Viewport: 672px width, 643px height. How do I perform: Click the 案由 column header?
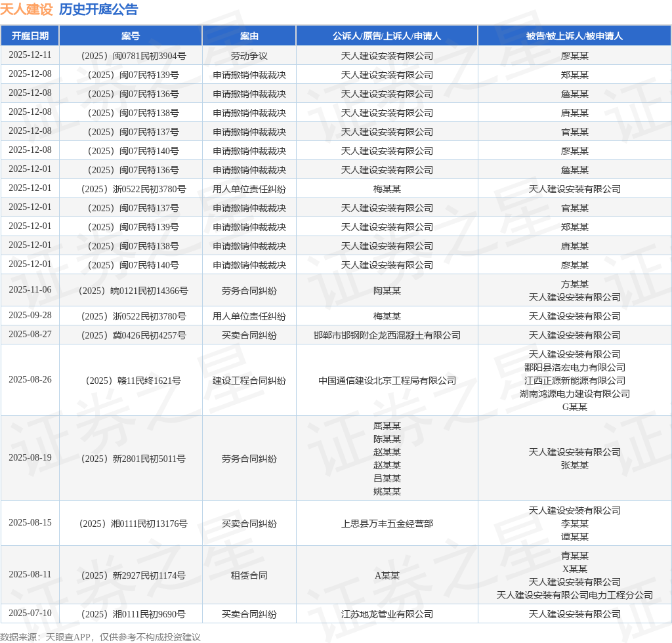[x=249, y=36]
